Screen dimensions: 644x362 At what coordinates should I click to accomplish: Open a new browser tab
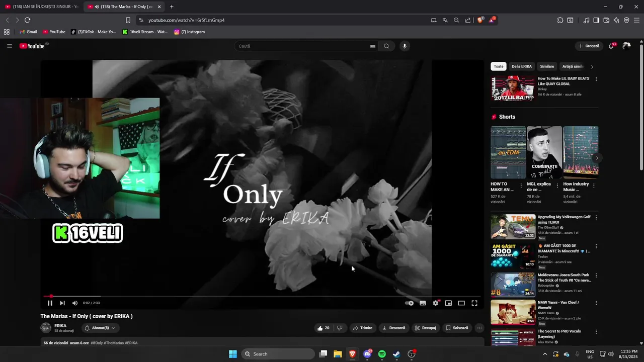pyautogui.click(x=172, y=7)
